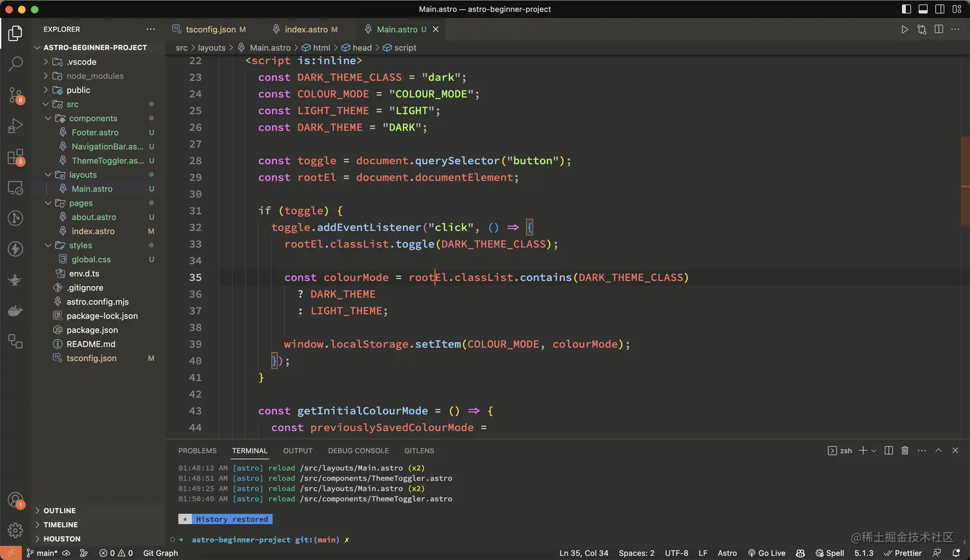Open notifications bell in status bar
This screenshot has height=560, width=970.
(x=956, y=553)
